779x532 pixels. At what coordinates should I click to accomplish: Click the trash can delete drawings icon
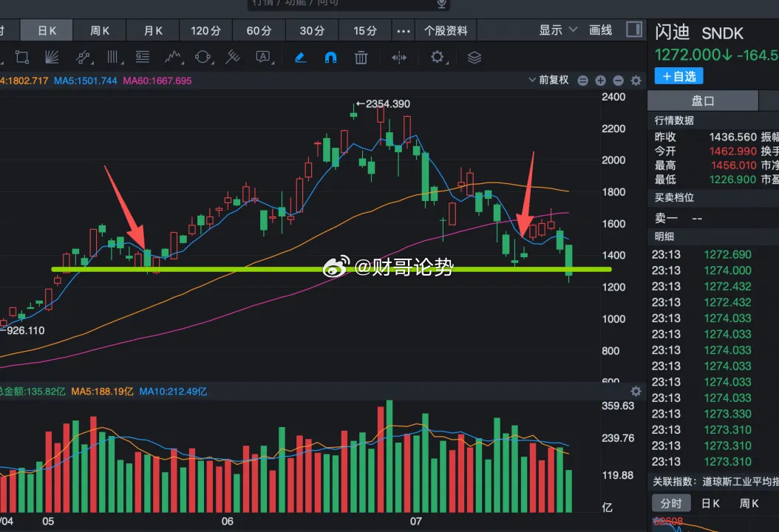point(361,58)
